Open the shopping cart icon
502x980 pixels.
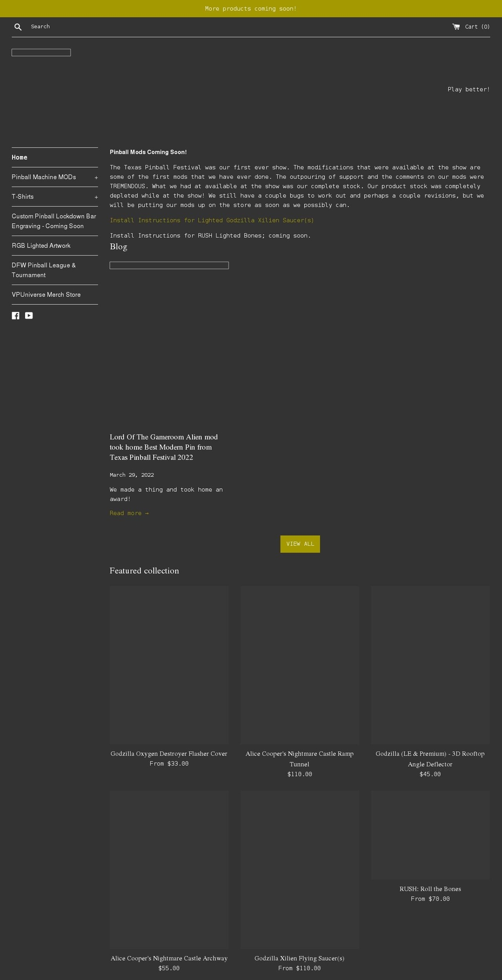(456, 27)
